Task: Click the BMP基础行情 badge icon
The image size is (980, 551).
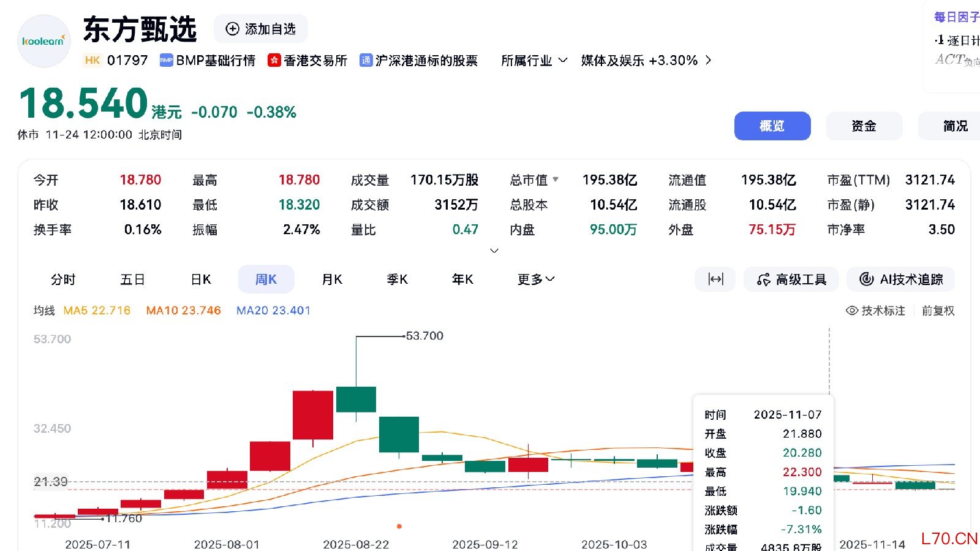Action: click(x=166, y=60)
